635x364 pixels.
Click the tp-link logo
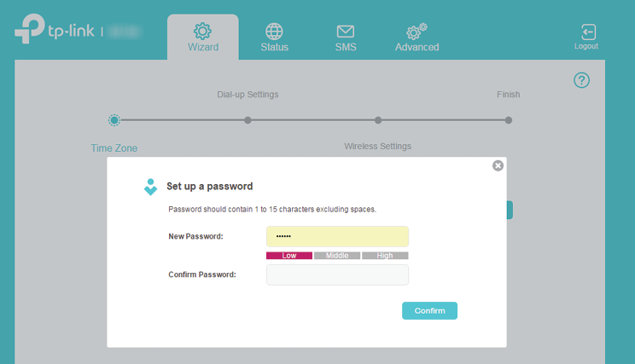point(55,29)
